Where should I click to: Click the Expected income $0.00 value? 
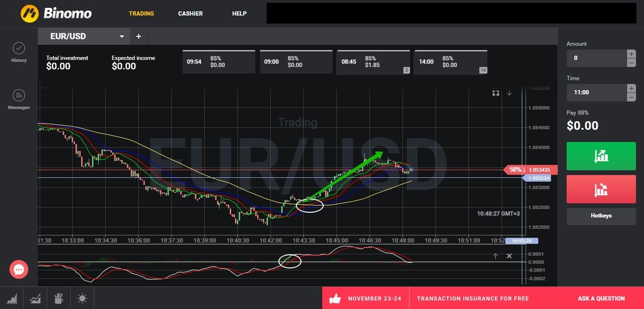(x=124, y=67)
